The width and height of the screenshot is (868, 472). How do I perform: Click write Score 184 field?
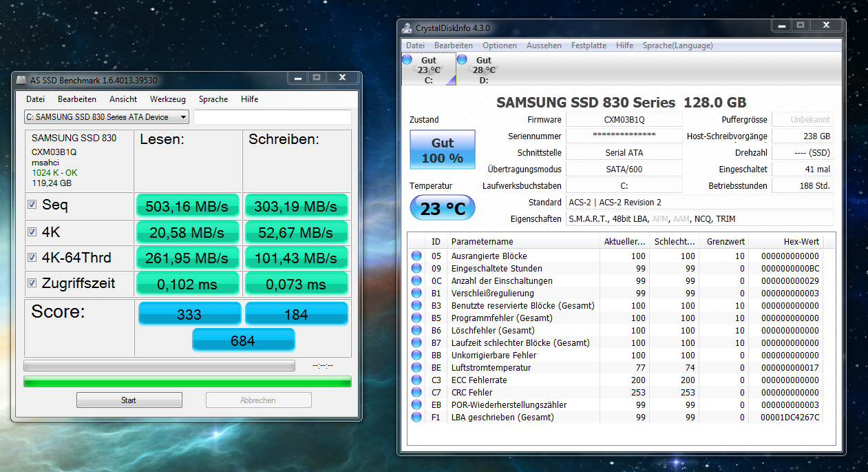296,314
